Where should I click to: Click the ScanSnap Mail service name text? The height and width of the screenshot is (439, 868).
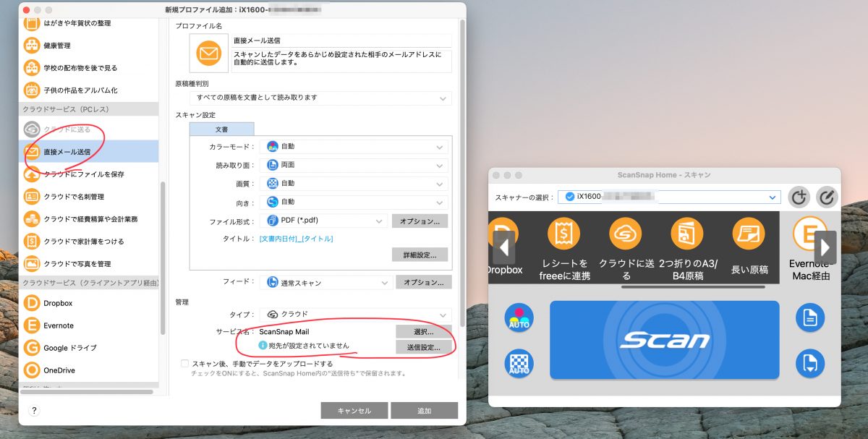click(284, 332)
